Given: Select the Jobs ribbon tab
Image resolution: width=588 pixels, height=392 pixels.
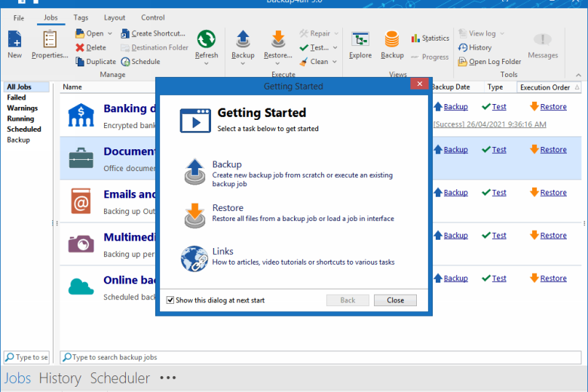Looking at the screenshot, I should pyautogui.click(x=51, y=17).
